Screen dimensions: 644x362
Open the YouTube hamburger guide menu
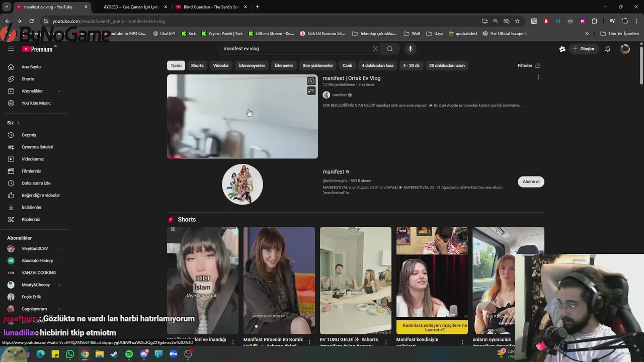pos(11,49)
